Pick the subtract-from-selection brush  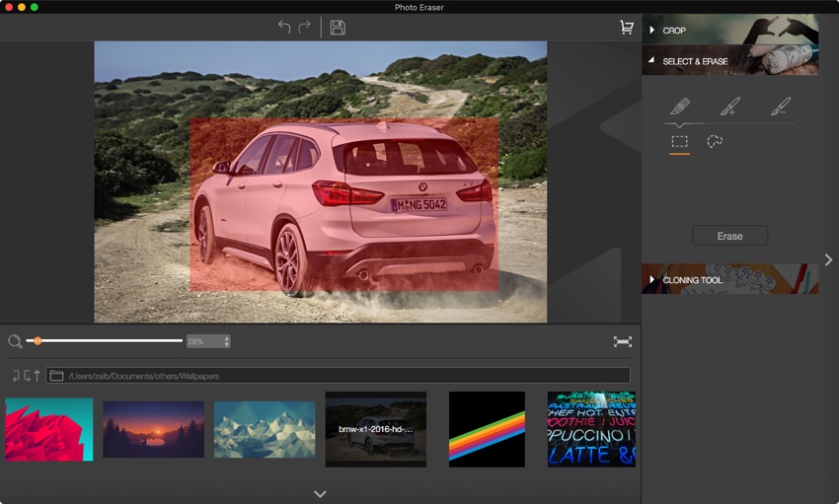[781, 106]
